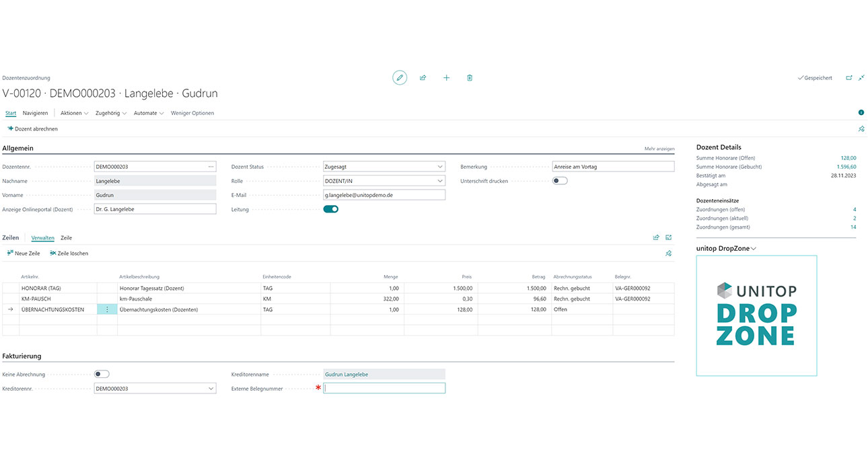Open the Kreditorennr. dropdown
Image resolution: width=868 pixels, height=464 pixels.
tap(211, 389)
